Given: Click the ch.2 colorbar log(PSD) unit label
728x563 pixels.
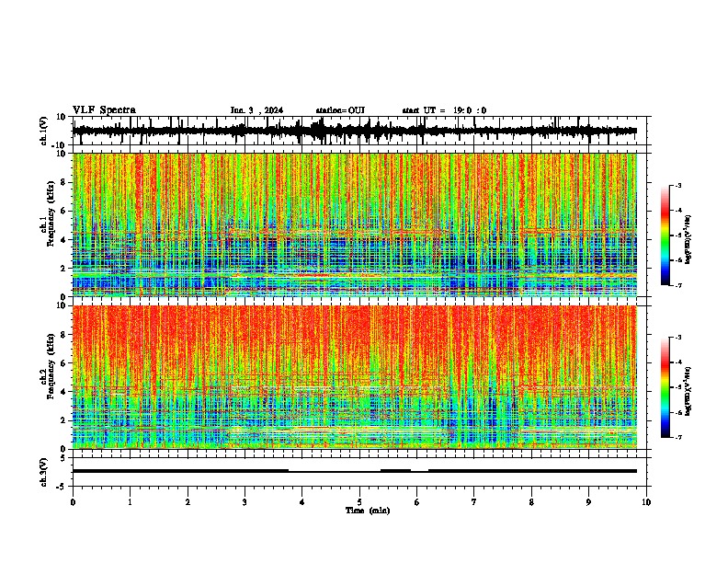Looking at the screenshot, I should pyautogui.click(x=688, y=391).
